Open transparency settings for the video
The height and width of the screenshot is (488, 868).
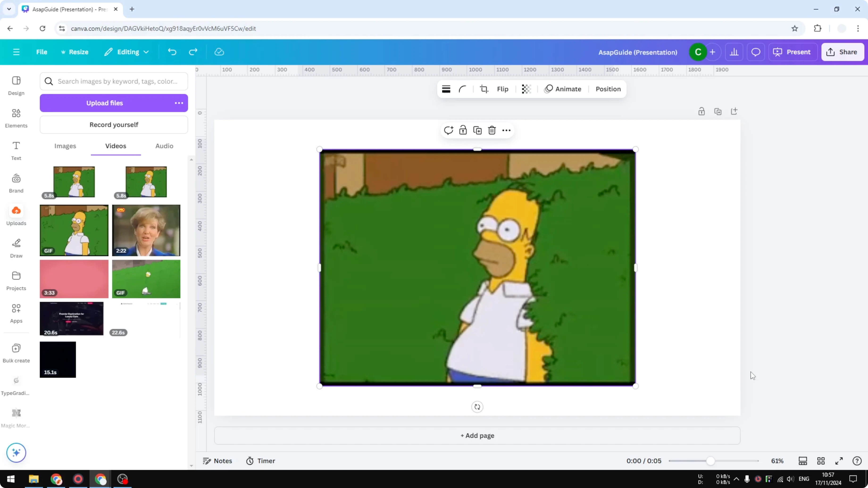pos(526,89)
